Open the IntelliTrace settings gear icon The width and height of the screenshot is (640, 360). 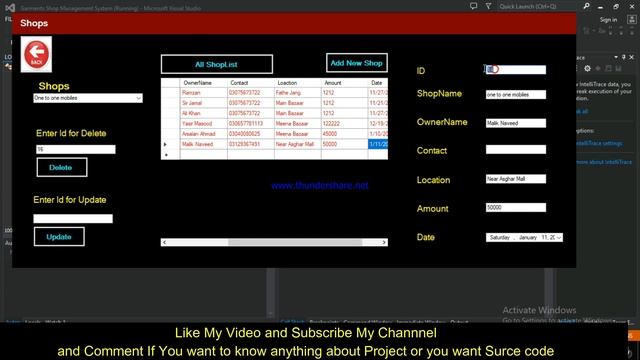click(587, 69)
